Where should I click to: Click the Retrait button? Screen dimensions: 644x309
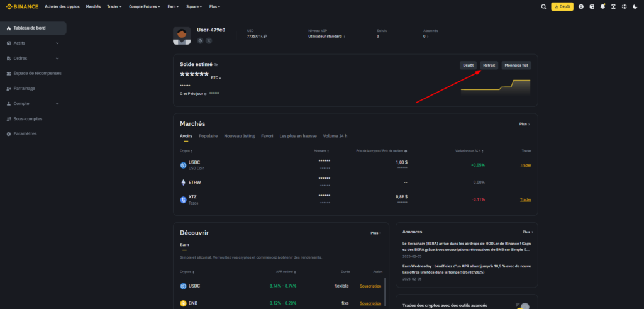point(489,65)
